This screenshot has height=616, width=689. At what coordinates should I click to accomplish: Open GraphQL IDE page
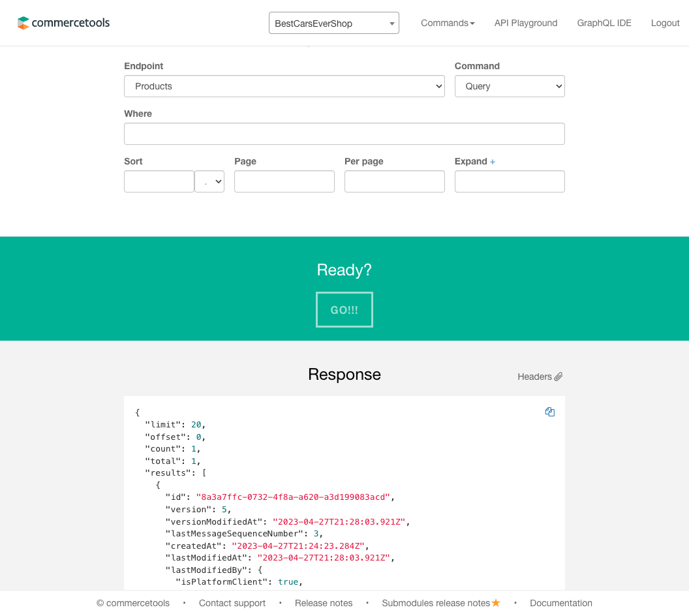(x=604, y=23)
